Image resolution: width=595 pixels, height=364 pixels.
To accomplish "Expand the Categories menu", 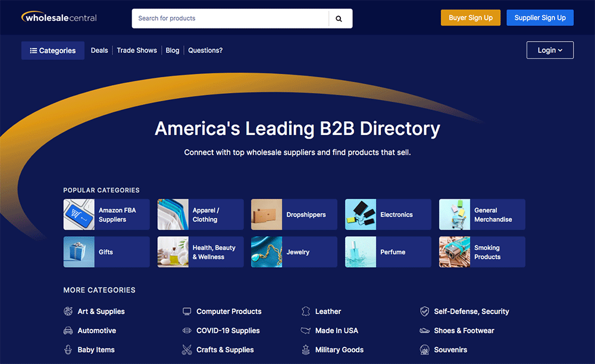I will [x=53, y=51].
